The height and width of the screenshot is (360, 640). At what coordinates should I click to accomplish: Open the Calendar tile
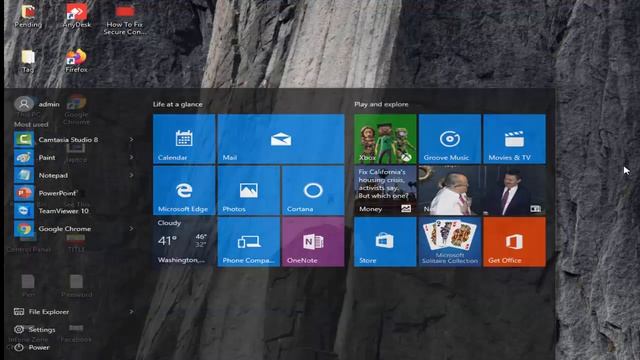tap(184, 139)
